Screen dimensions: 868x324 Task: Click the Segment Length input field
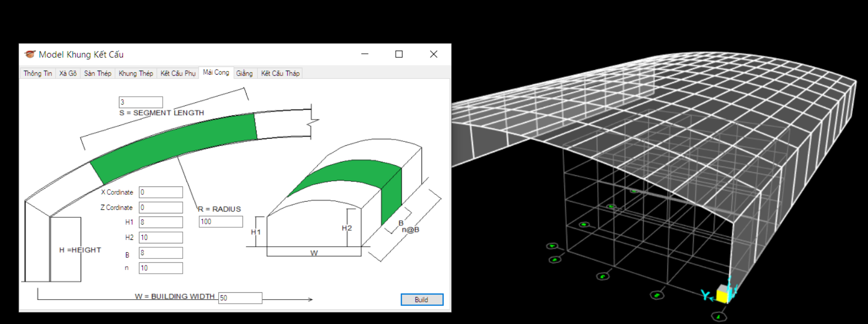[x=141, y=102]
